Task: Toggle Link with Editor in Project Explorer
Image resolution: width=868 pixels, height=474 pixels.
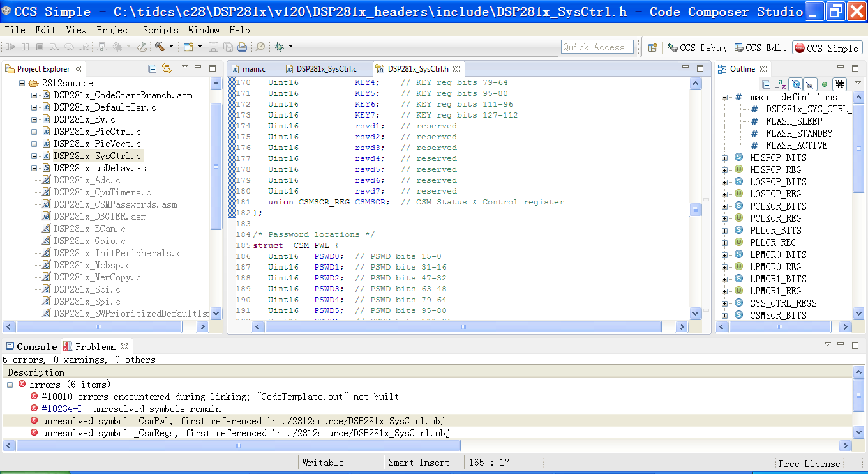Action: (x=167, y=68)
